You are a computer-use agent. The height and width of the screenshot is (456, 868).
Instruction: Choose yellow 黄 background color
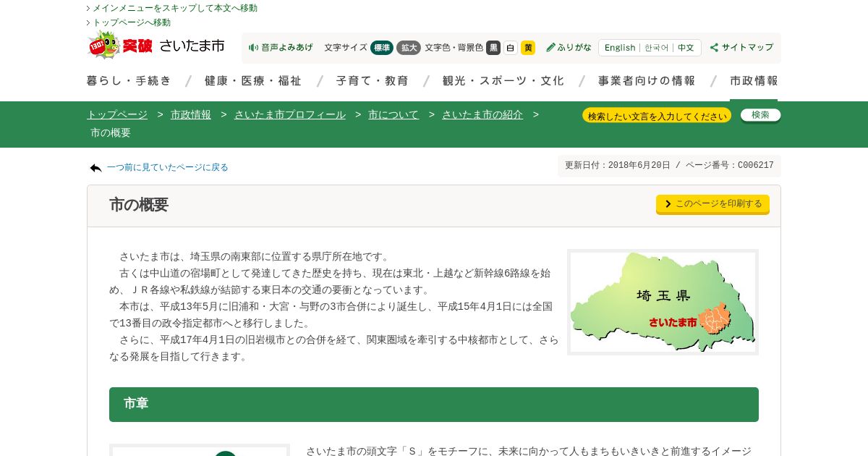[x=528, y=48]
